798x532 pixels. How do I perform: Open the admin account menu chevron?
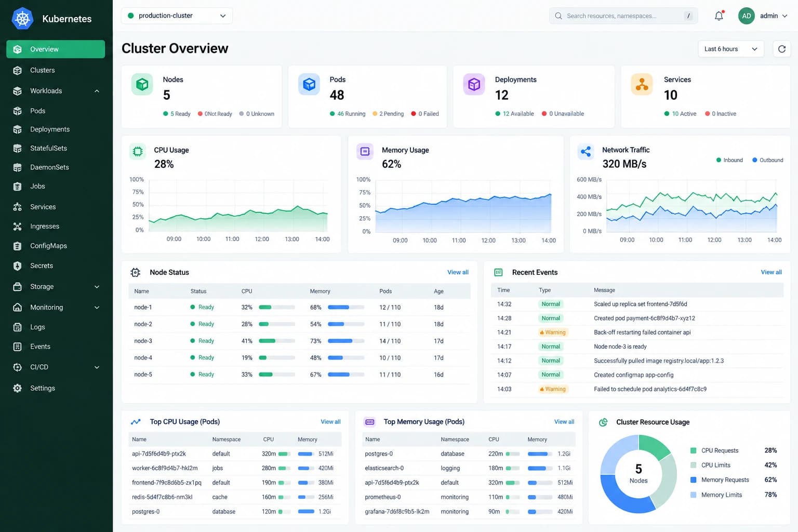pos(784,16)
